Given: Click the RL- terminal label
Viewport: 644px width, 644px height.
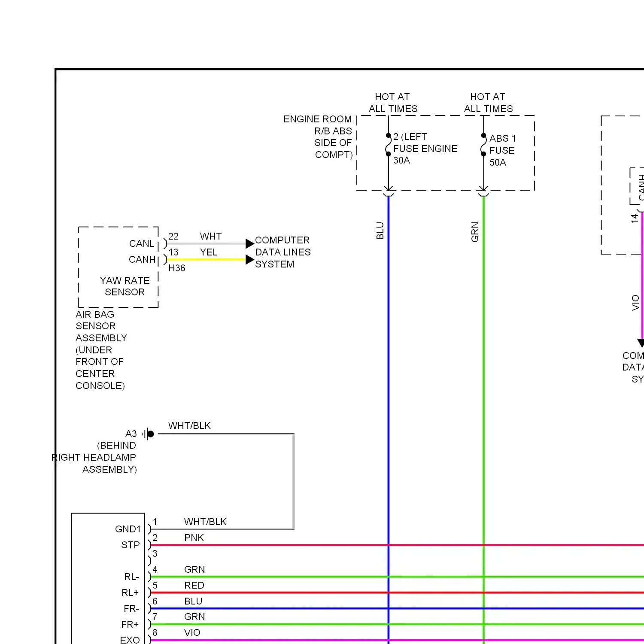Looking at the screenshot, I should [x=132, y=577].
